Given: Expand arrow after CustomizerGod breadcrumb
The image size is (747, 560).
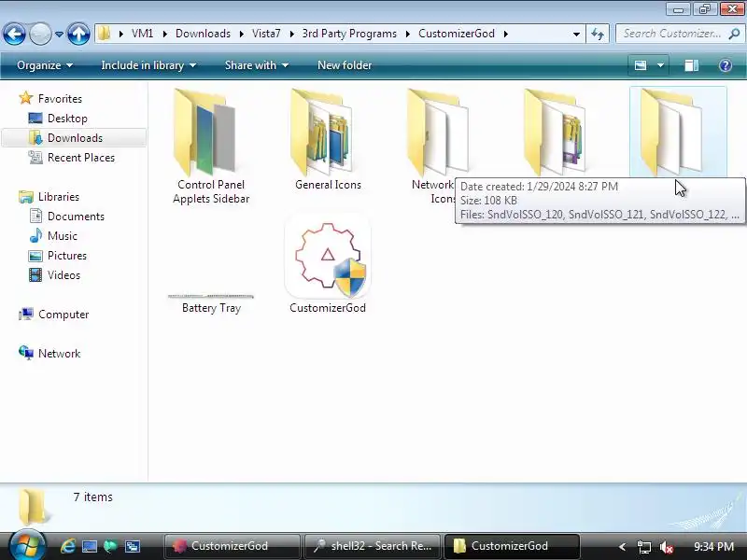Looking at the screenshot, I should (x=505, y=34).
